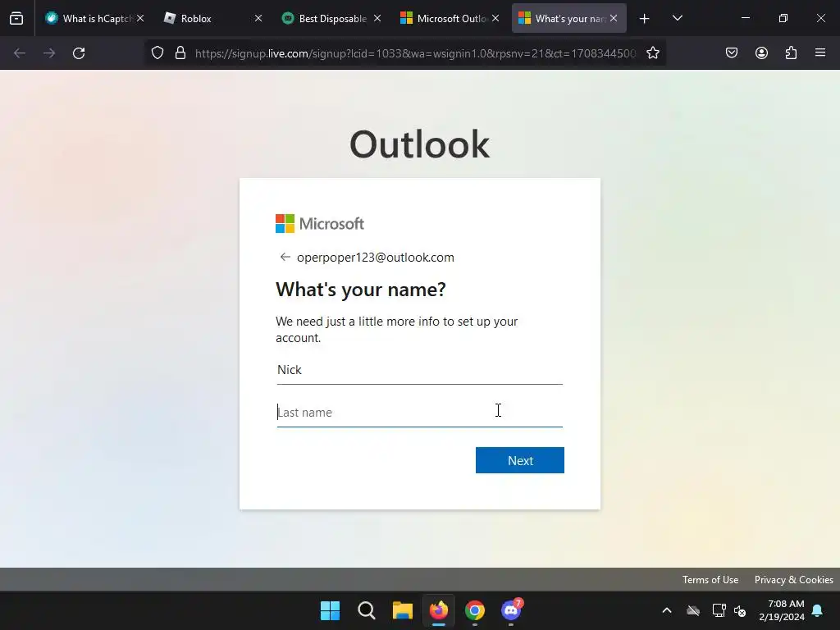Open the notifications bell icon
This screenshot has height=630, width=840.
coord(818,610)
